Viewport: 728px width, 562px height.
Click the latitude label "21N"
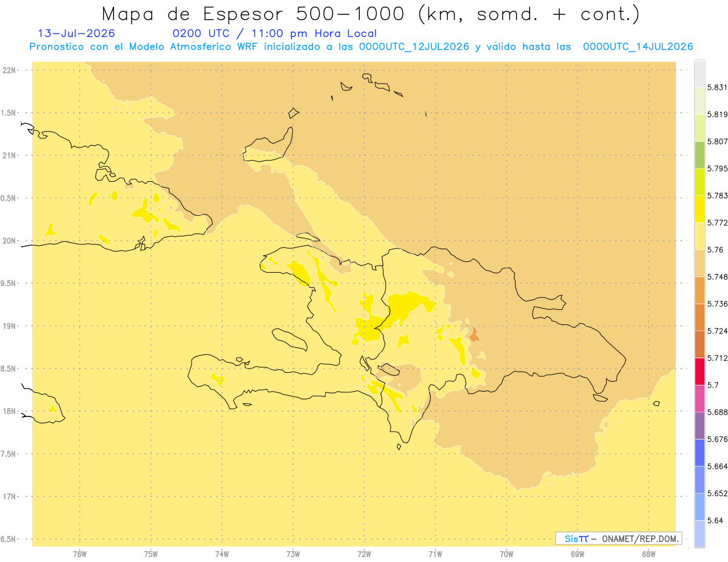pos(10,155)
